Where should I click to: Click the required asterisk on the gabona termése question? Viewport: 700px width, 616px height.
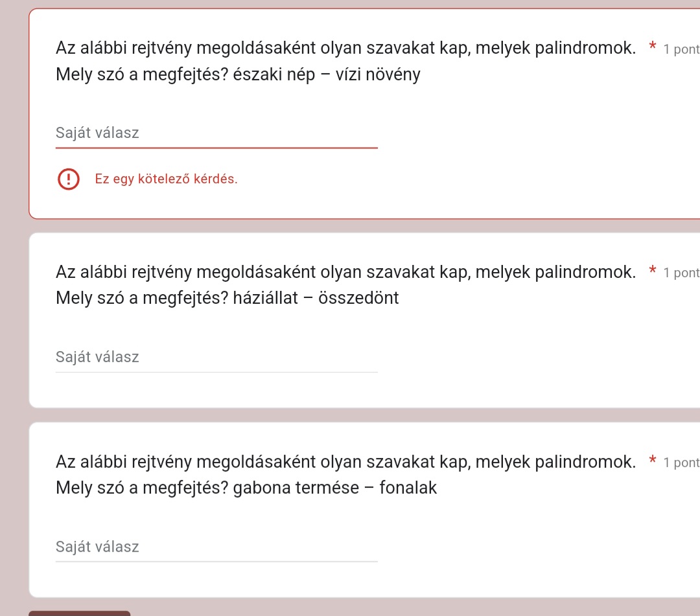652,459
